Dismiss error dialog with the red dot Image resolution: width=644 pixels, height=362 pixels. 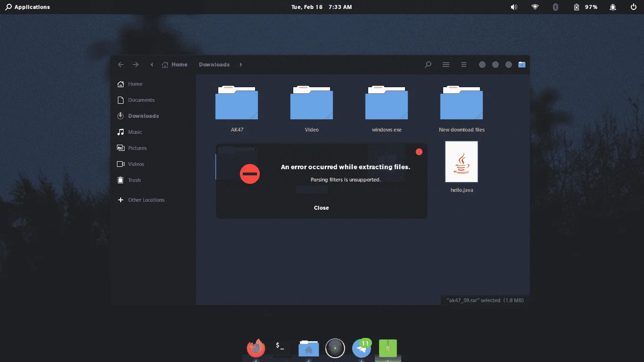[x=419, y=152]
